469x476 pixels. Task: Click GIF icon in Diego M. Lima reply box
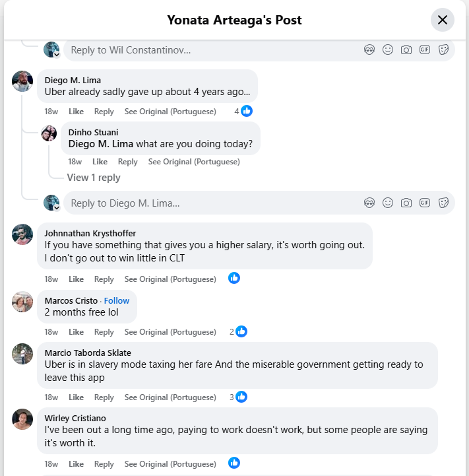[425, 203]
